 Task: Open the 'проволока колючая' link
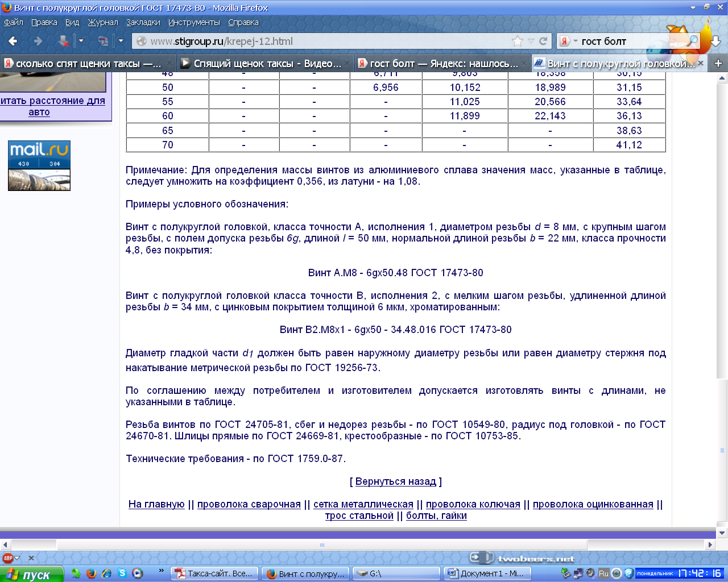point(473,504)
